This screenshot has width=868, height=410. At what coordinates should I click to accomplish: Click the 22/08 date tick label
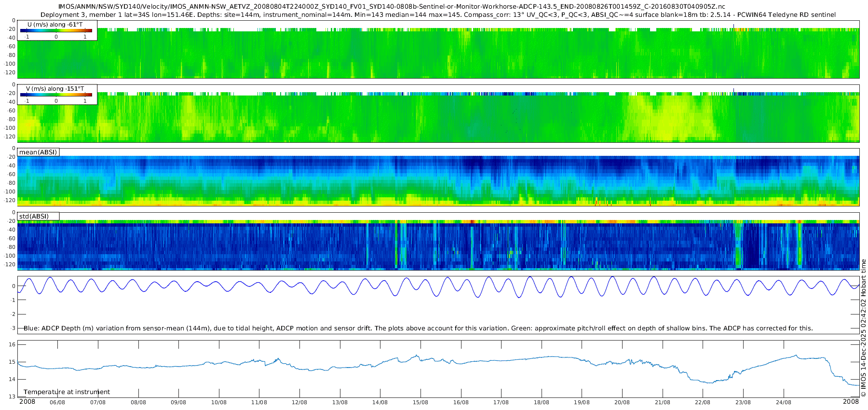pos(703,402)
